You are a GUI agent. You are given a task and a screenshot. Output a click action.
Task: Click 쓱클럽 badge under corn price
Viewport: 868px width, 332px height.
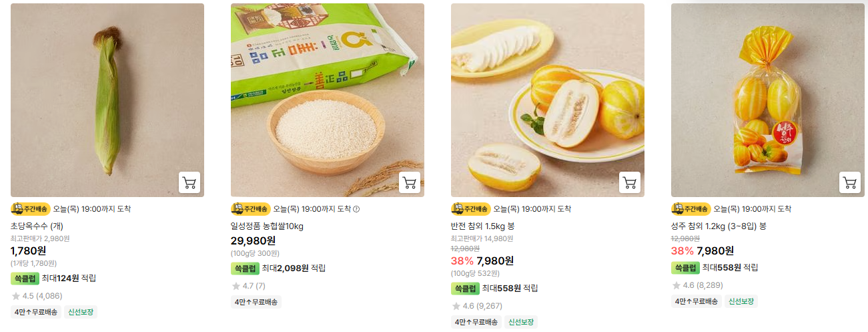point(25,279)
